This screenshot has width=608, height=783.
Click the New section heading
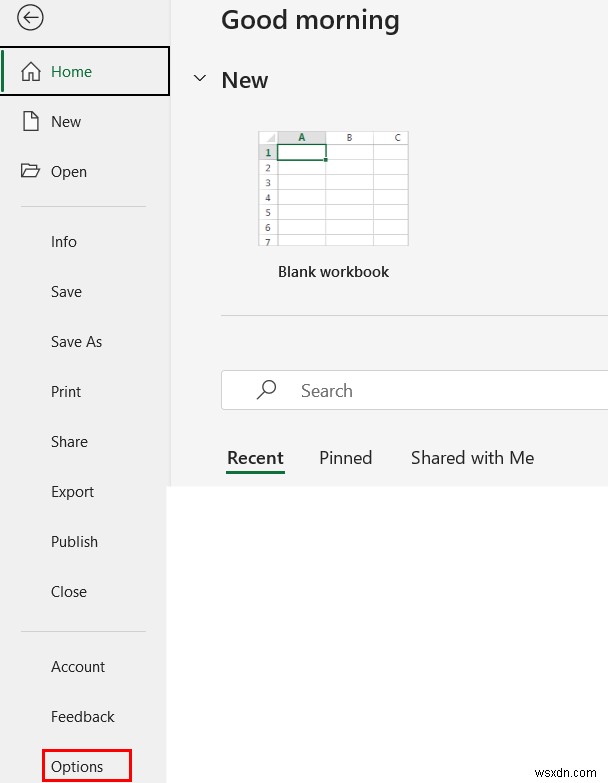[x=245, y=80]
